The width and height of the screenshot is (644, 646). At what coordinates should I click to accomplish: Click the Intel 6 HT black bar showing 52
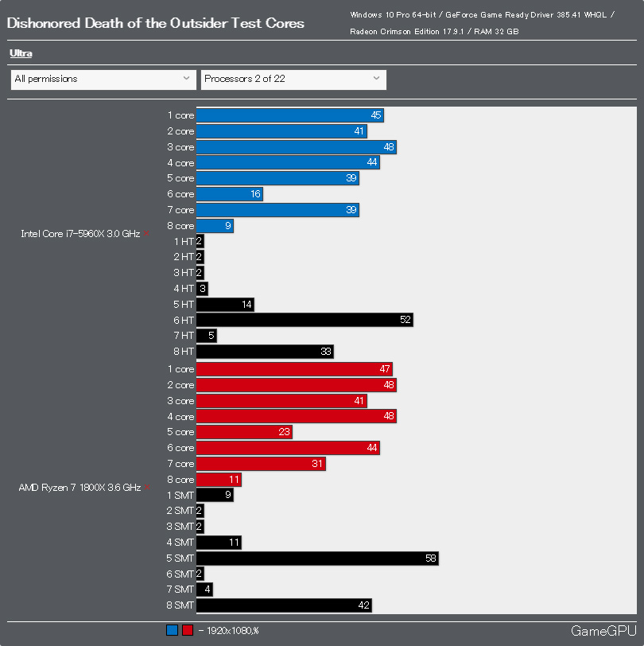coord(305,320)
